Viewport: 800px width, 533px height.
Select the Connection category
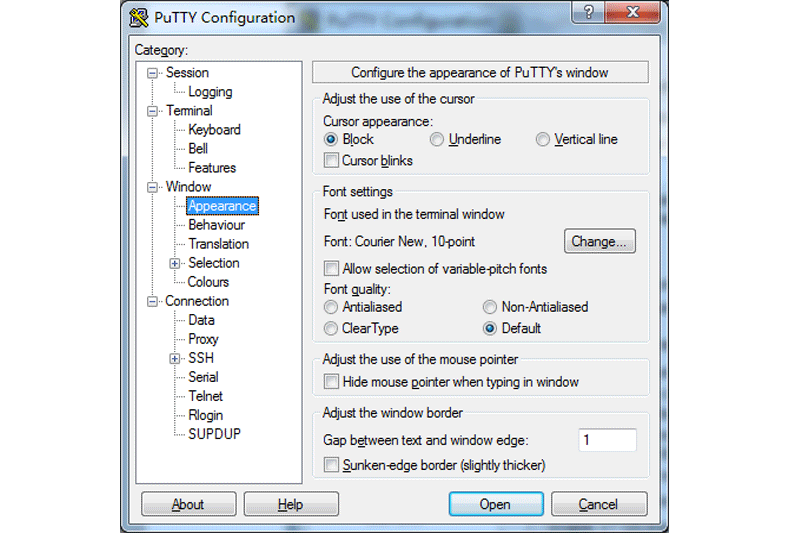(x=197, y=301)
